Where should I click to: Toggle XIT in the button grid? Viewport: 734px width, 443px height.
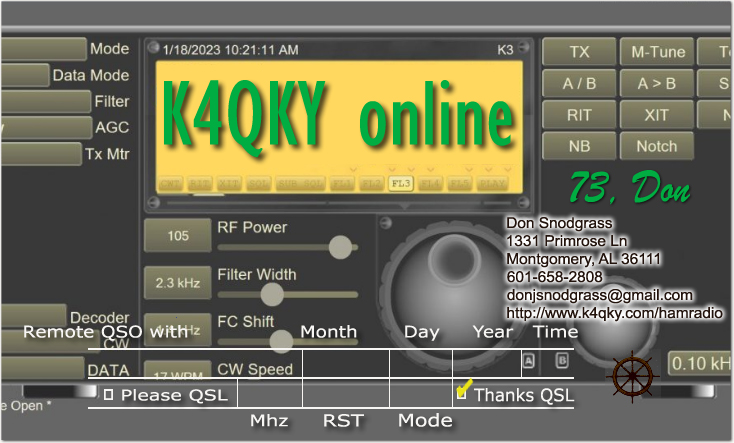click(x=657, y=115)
